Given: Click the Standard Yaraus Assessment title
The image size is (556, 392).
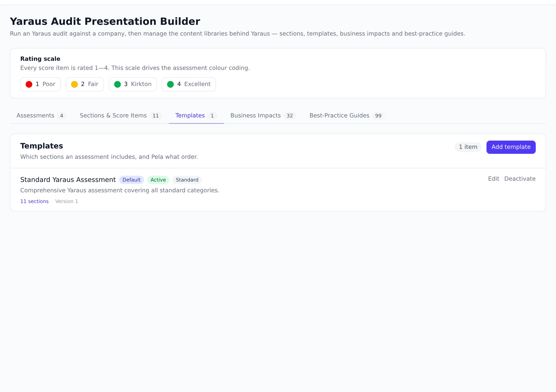Looking at the screenshot, I should coord(68,180).
